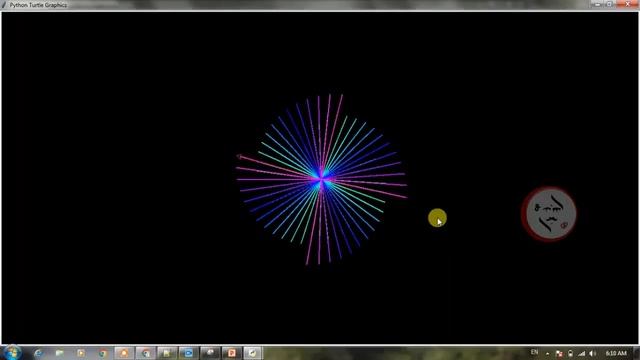
Task: Check the battery power tray icon
Action: [x=570, y=353]
